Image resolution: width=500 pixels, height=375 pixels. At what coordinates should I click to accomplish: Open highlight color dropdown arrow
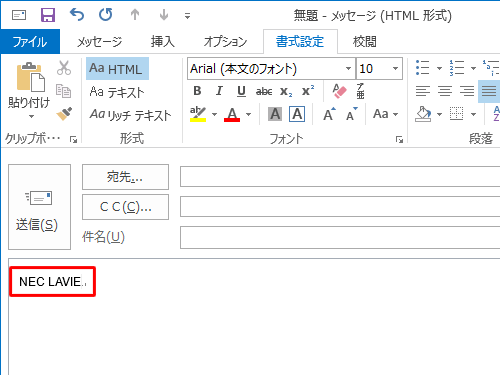pyautogui.click(x=214, y=114)
